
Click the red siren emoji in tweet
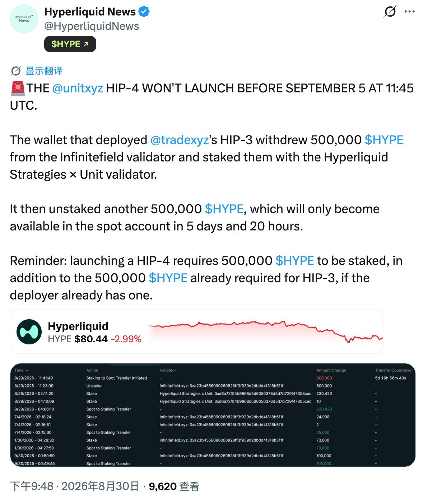[x=18, y=88]
